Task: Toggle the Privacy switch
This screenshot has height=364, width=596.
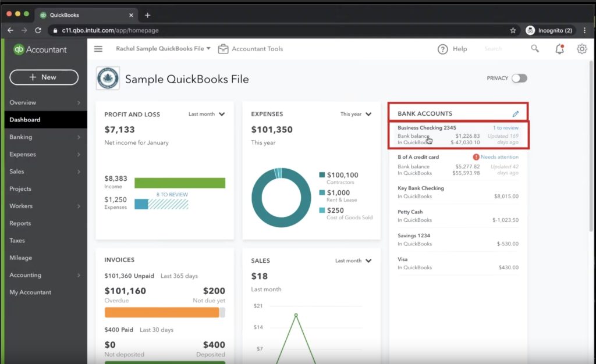Action: click(x=519, y=78)
